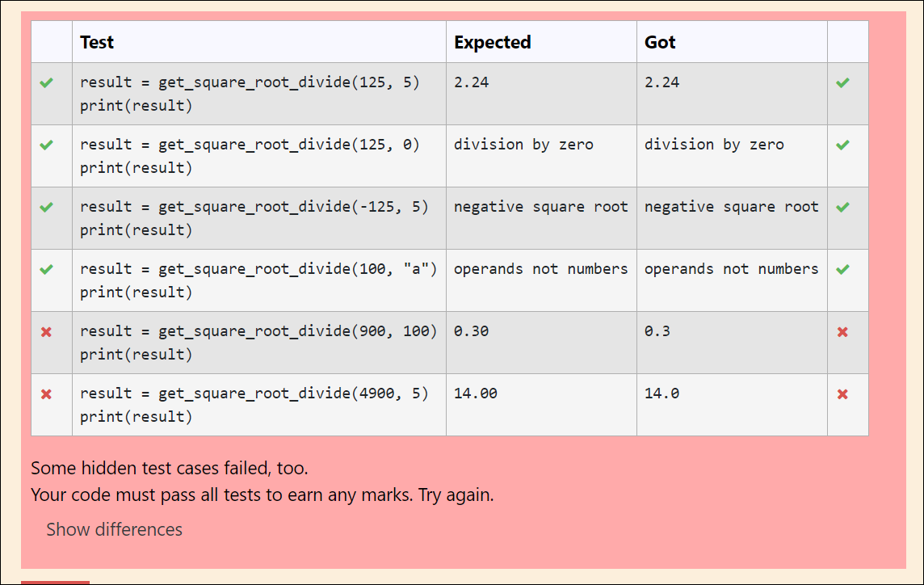Image resolution: width=924 pixels, height=585 pixels.
Task: Select the Test column header
Action: [96, 42]
